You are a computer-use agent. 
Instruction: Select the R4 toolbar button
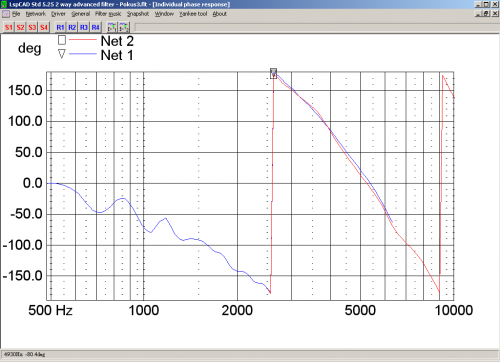[95, 27]
